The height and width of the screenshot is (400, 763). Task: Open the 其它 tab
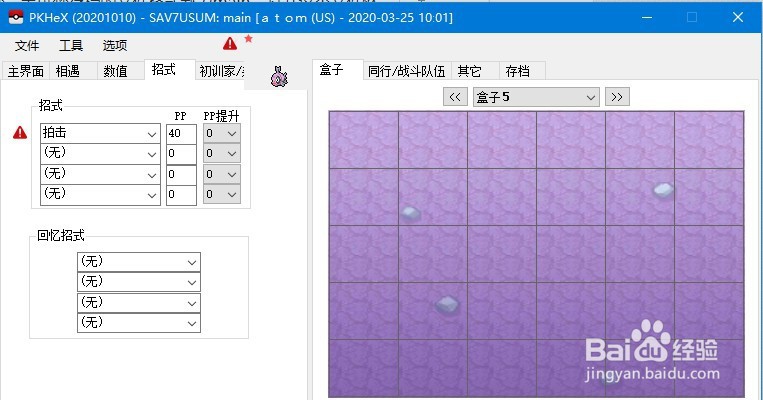click(475, 71)
